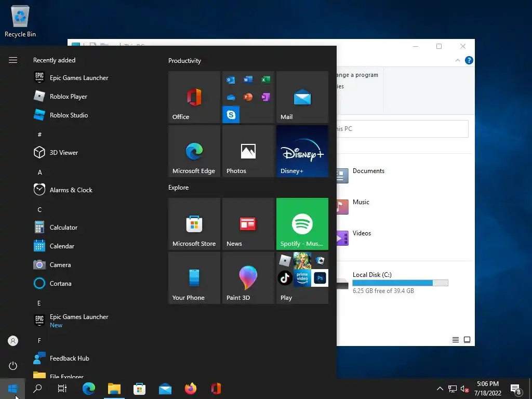Open the user account icon
This screenshot has width=532, height=399.
point(13,341)
